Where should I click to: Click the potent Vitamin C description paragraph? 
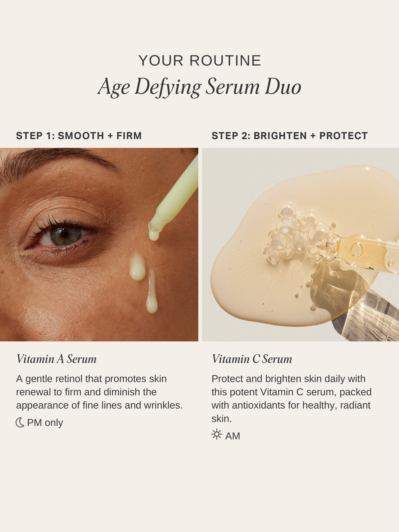pos(292,399)
